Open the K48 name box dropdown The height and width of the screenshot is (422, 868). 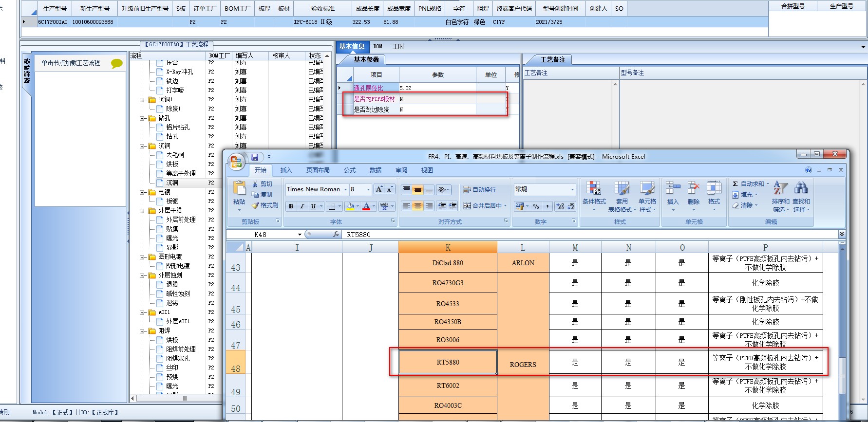pos(300,235)
